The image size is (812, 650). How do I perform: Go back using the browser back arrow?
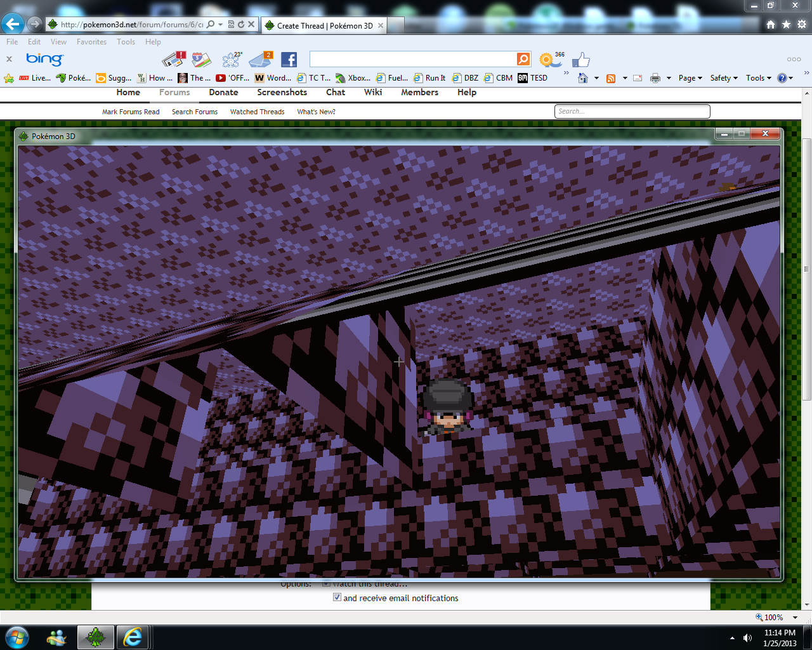point(13,24)
